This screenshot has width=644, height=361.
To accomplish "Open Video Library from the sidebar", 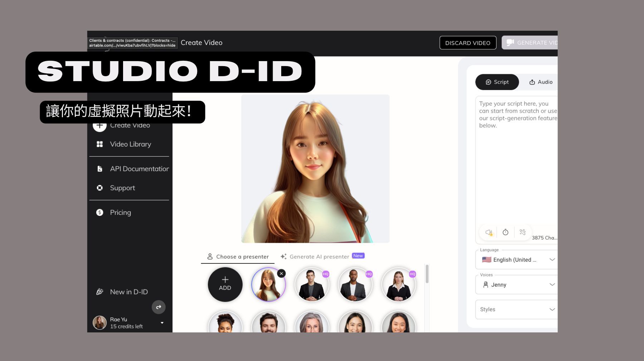I will point(130,144).
